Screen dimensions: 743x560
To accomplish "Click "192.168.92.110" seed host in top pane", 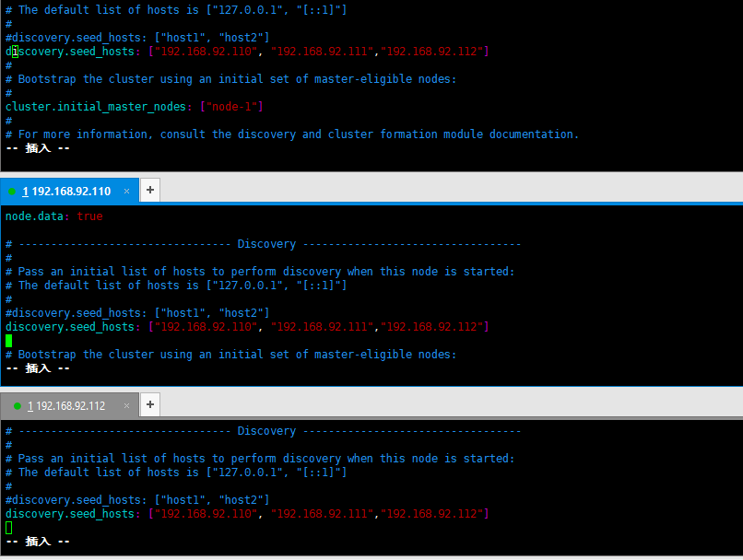I will [x=206, y=52].
